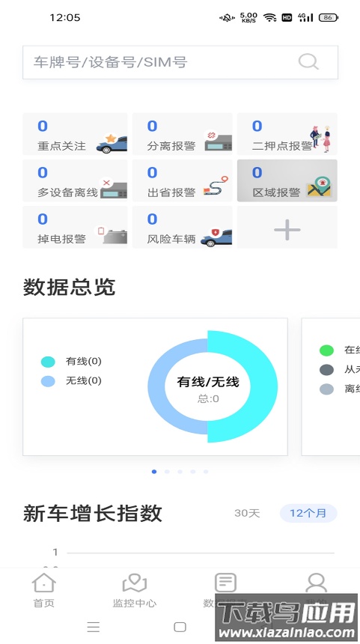Image resolution: width=360 pixels, height=644 pixels.
Task: Select the cyan 有线 donut segment
Action: (x=263, y=386)
